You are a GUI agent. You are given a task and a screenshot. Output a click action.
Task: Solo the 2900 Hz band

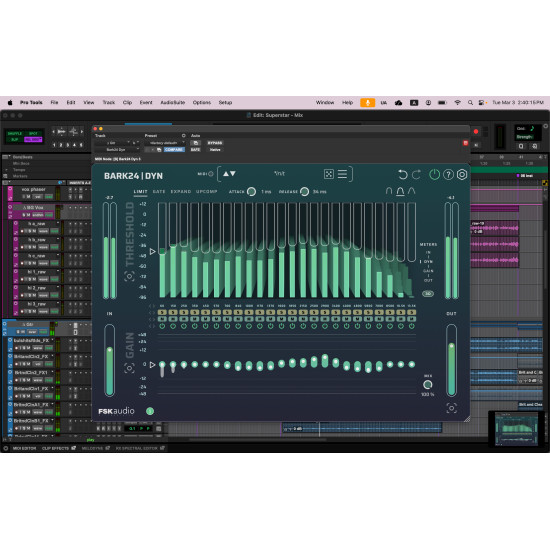[x=325, y=312]
